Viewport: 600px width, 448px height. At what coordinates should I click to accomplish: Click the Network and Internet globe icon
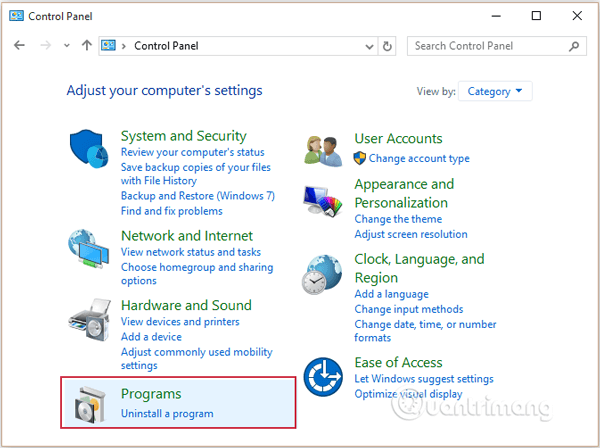[88, 249]
